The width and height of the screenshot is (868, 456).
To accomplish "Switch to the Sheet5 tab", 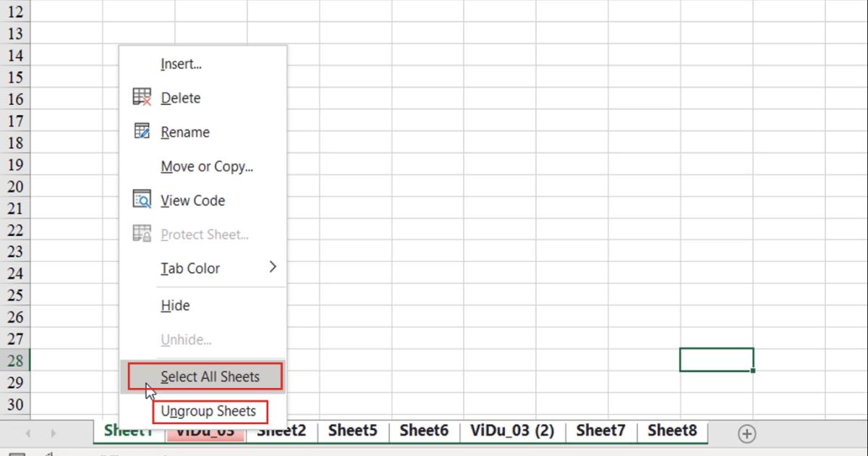I will click(352, 430).
